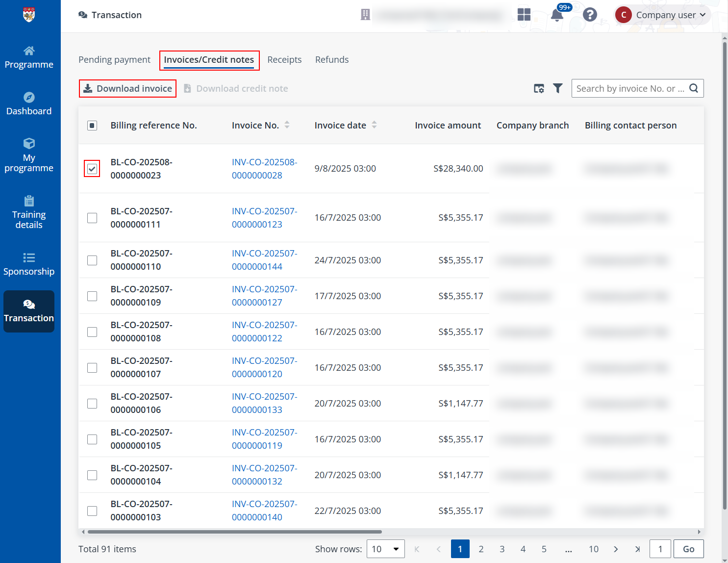Open My programme section
The width and height of the screenshot is (728, 563).
pos(29,155)
